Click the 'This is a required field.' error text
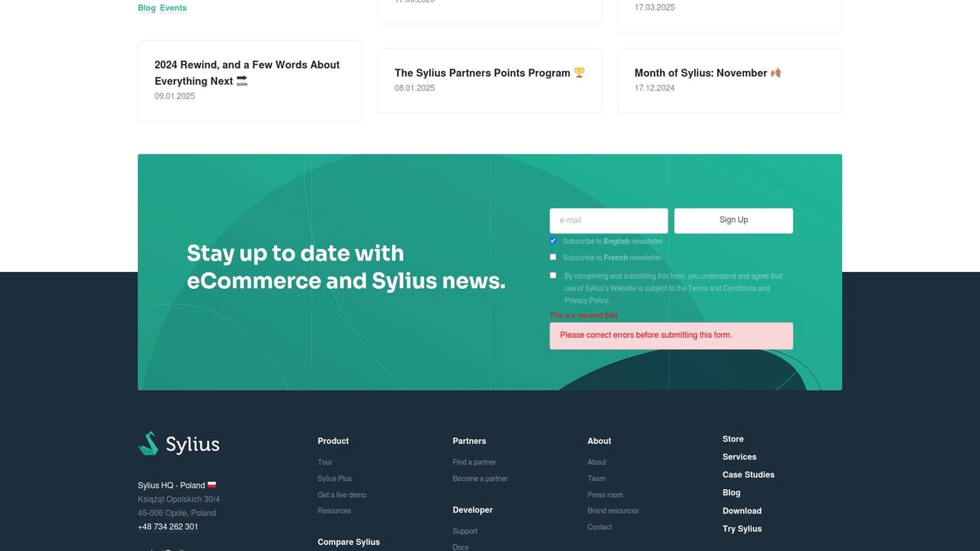This screenshot has width=980, height=551. [x=585, y=316]
